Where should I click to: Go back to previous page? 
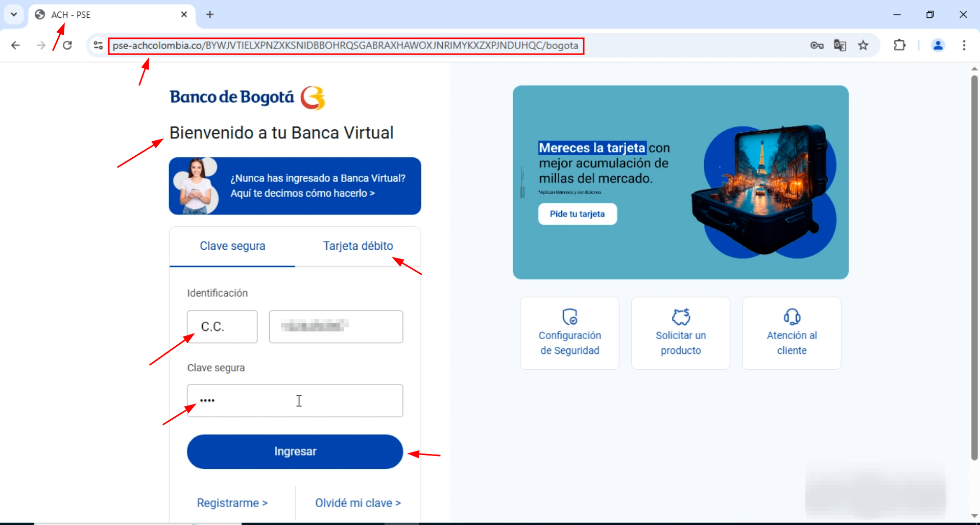coord(15,45)
